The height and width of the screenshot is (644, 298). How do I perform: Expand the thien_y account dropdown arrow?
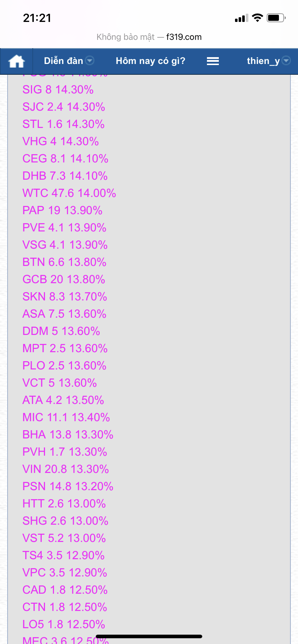(x=286, y=61)
